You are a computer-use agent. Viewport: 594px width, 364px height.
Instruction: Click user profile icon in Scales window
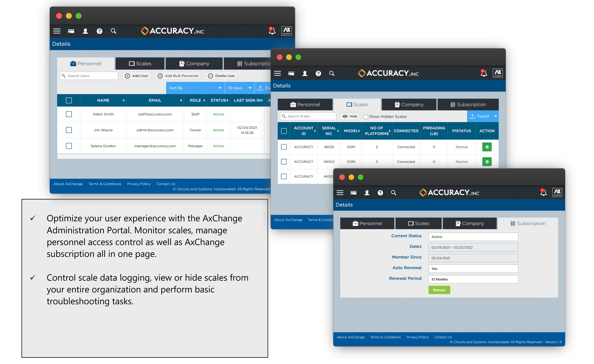(x=305, y=73)
